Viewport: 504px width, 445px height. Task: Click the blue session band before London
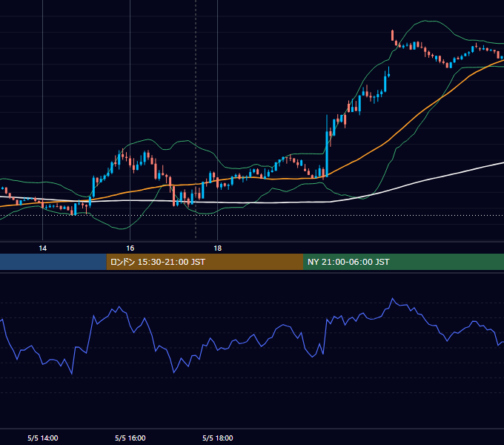pyautogui.click(x=53, y=262)
